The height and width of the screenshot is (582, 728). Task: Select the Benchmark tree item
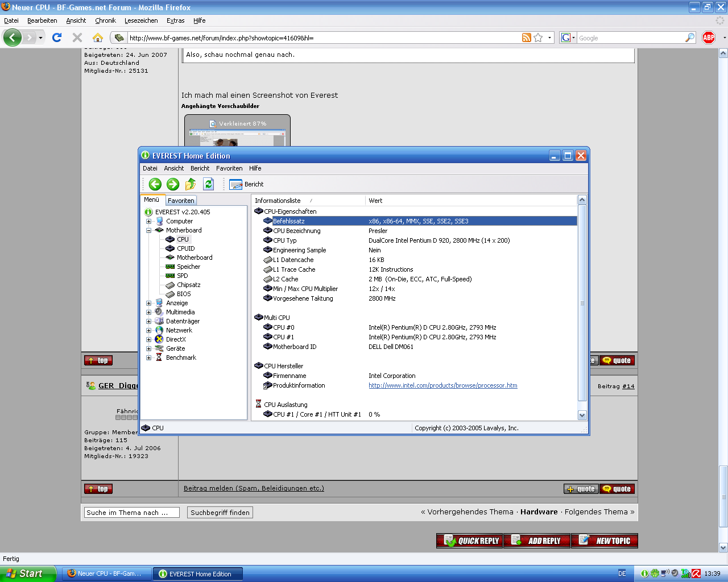pos(181,357)
